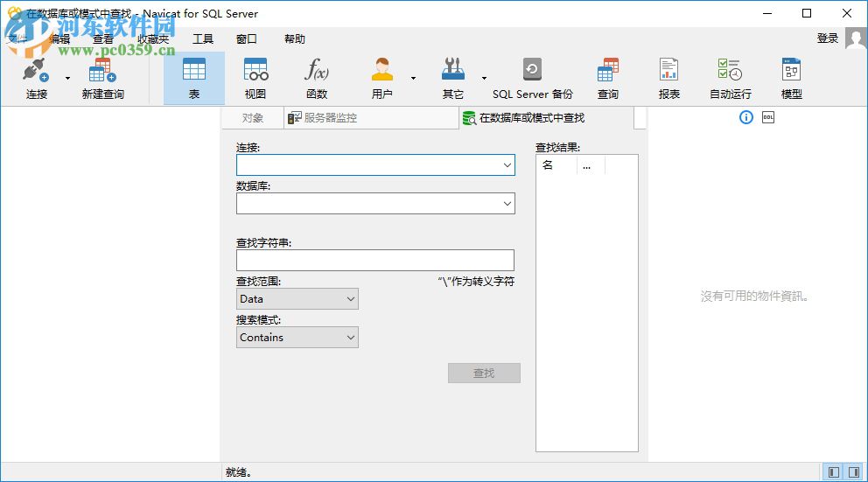Screen dimensions: 868x482
Task: Maximize the Navicat window
Action: 807,13
